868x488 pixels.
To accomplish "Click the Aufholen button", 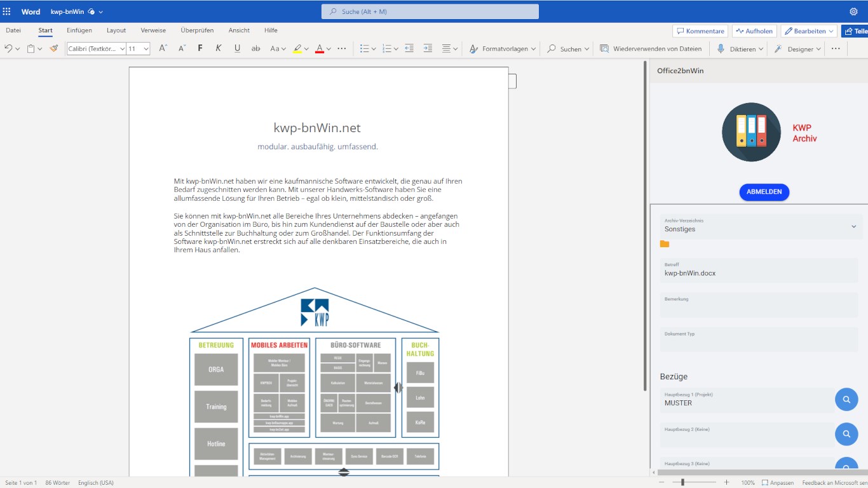I will (x=755, y=31).
